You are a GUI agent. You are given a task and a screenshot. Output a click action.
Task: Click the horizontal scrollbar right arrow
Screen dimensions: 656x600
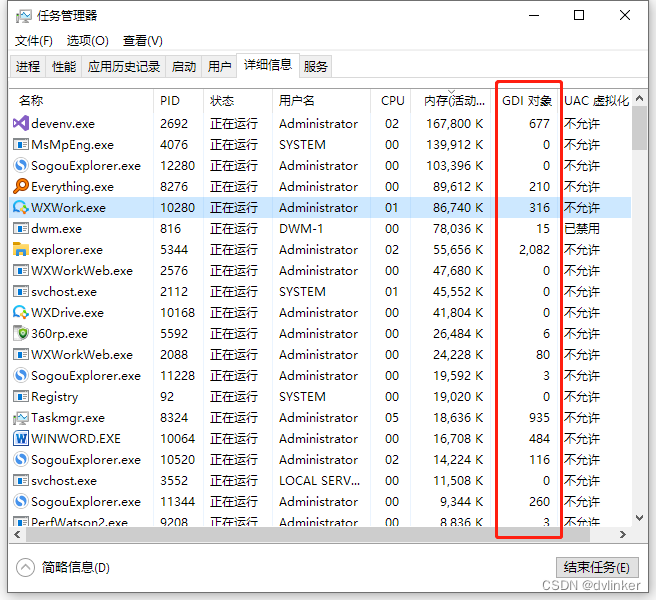pos(623,534)
